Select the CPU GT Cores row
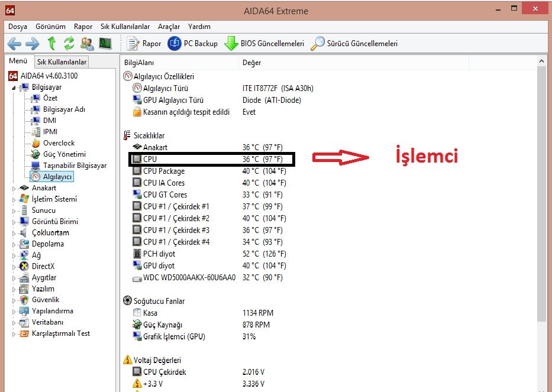Image resolution: width=552 pixels, height=392 pixels. [207, 195]
